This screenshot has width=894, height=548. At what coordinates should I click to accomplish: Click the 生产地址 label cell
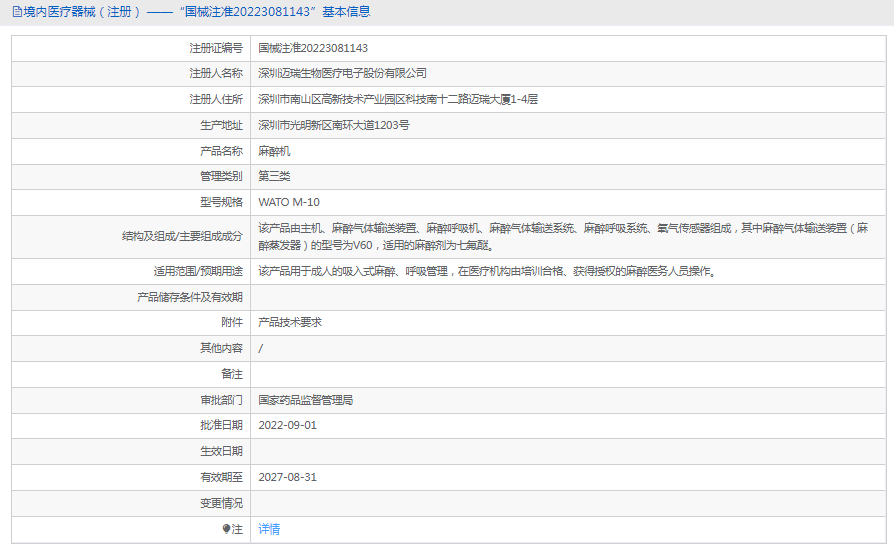click(131, 125)
